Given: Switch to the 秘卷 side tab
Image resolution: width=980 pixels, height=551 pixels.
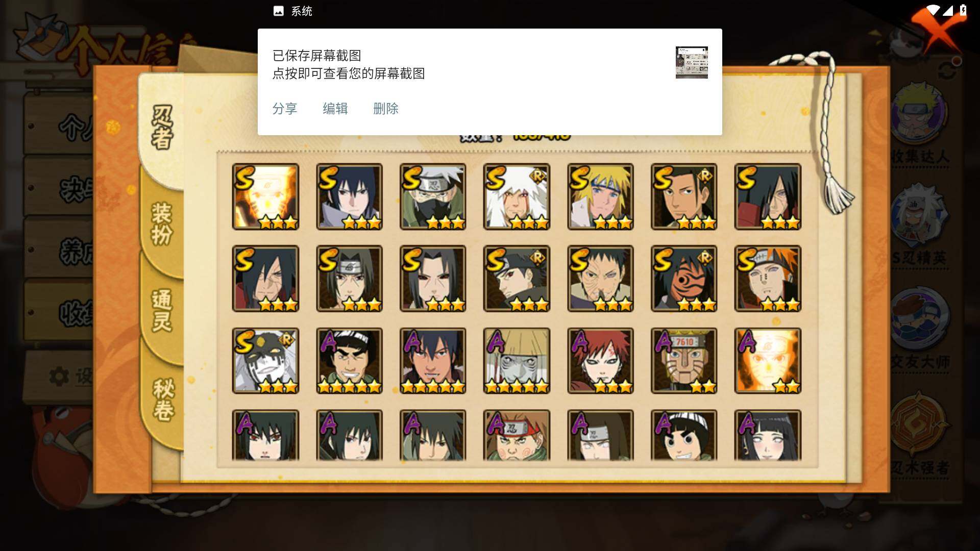Looking at the screenshot, I should click(163, 399).
